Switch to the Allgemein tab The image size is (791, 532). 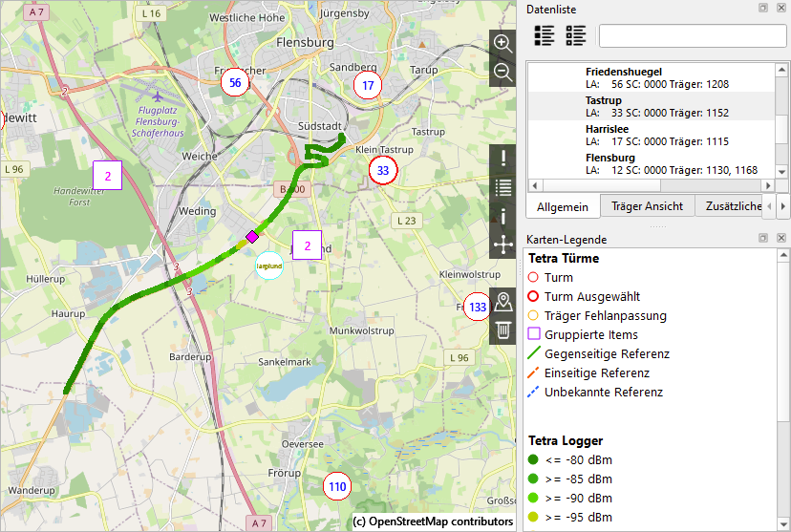click(x=563, y=206)
